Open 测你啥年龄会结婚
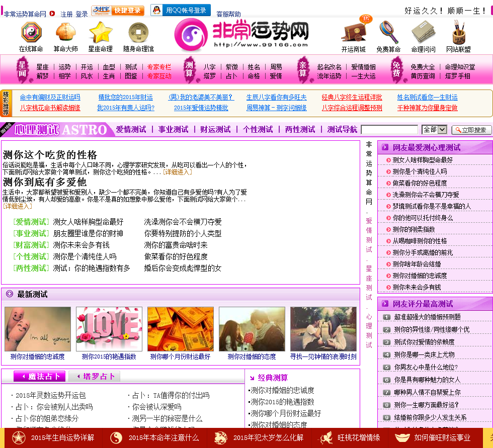 (417, 264)
